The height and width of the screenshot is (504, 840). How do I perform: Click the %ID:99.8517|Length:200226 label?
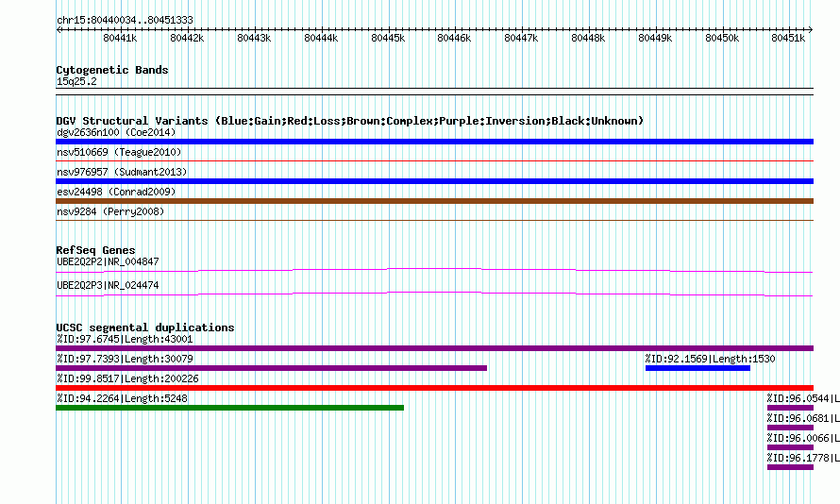[x=127, y=378]
